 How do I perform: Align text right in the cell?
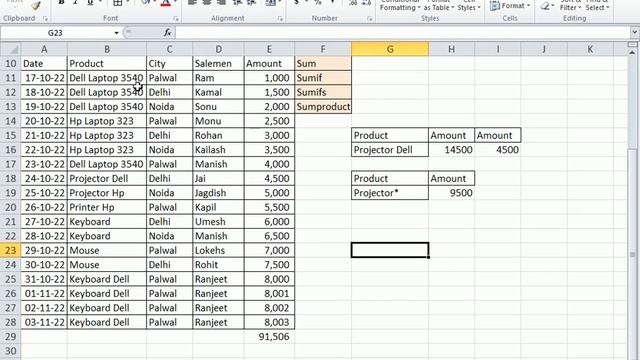pos(221,3)
